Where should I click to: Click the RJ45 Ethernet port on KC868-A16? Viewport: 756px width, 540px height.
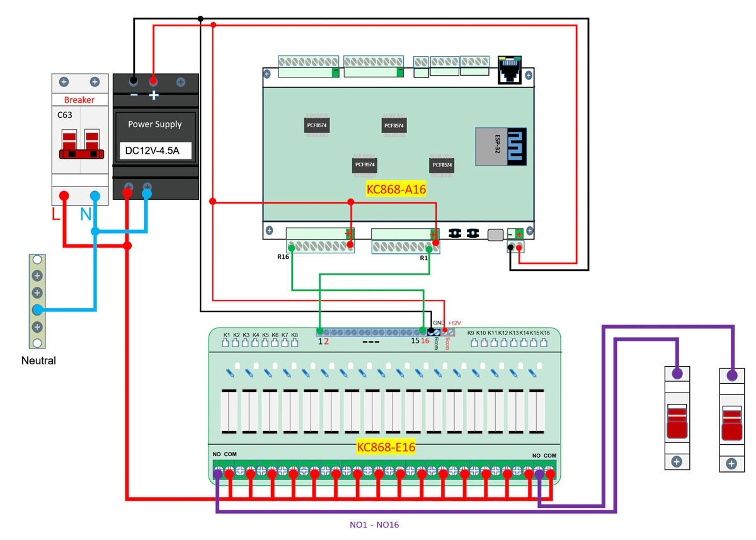click(511, 69)
